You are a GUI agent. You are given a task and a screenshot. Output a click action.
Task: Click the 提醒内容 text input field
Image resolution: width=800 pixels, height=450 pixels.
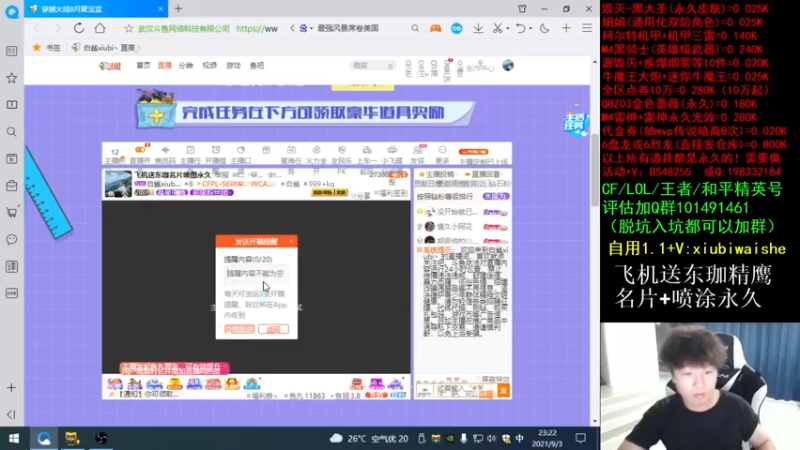(256, 273)
